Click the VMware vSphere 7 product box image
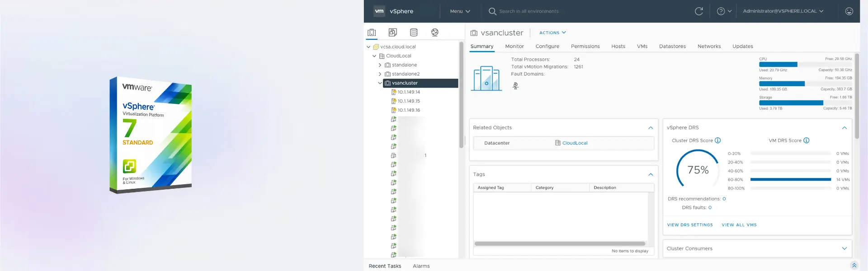868x271 pixels. tap(151, 135)
